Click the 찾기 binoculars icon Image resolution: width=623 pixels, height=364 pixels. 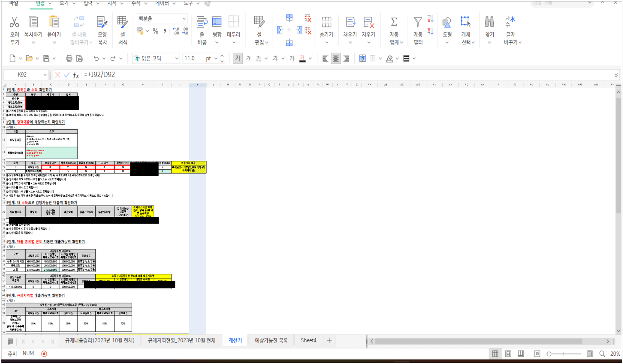(489, 22)
